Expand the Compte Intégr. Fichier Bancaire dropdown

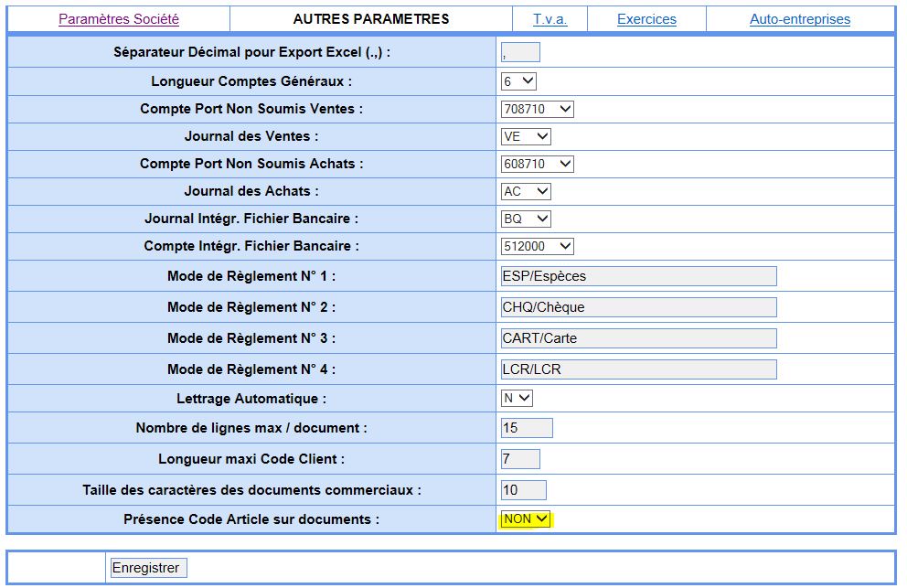[x=537, y=246]
